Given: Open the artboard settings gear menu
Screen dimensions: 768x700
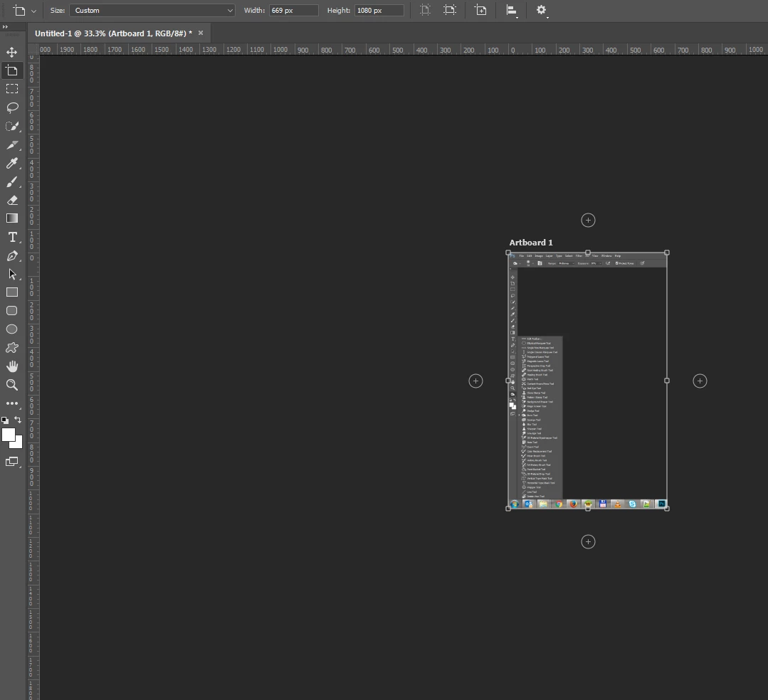Looking at the screenshot, I should (541, 10).
